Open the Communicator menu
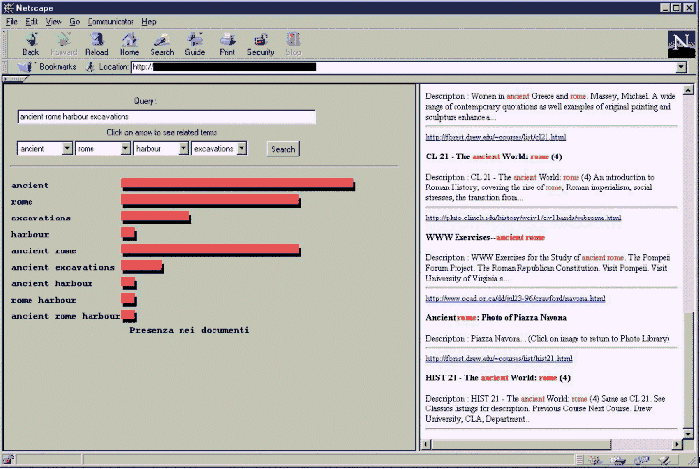The height and width of the screenshot is (469, 700). (110, 21)
